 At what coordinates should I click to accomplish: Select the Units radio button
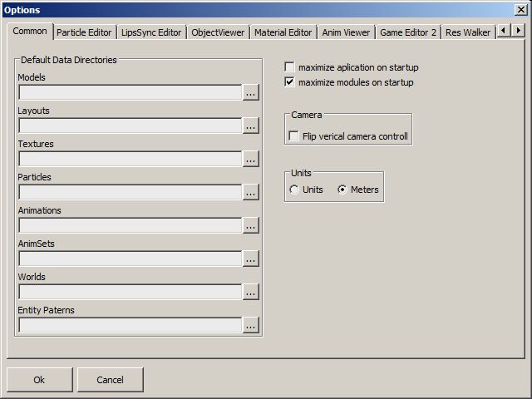pos(294,190)
